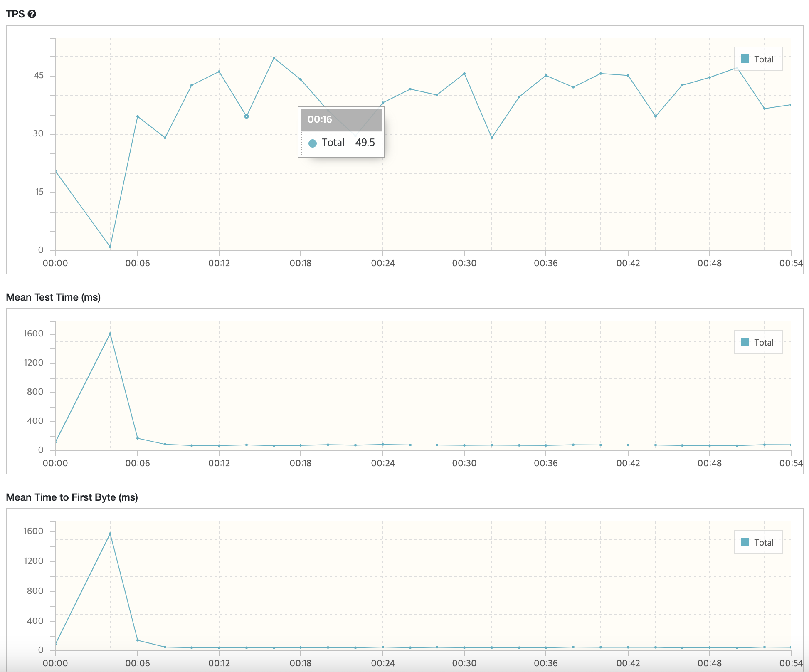
Task: Click the TPS peak point at 00:16
Action: 274,58
